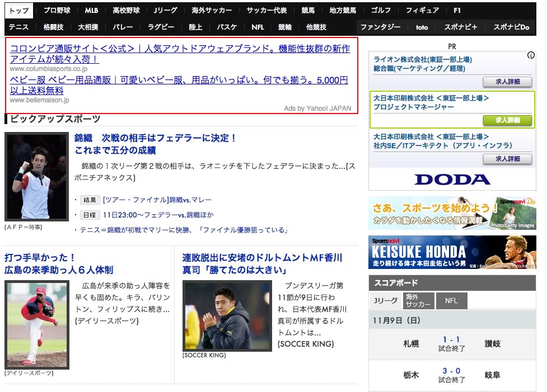Click 求人詳細 button for ライオン株式会社

(507, 82)
